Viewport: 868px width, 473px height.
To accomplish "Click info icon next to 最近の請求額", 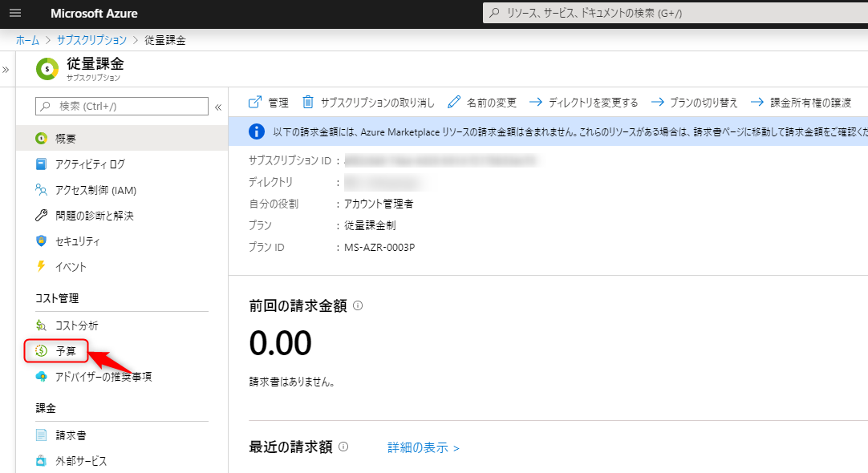I will pos(343,447).
